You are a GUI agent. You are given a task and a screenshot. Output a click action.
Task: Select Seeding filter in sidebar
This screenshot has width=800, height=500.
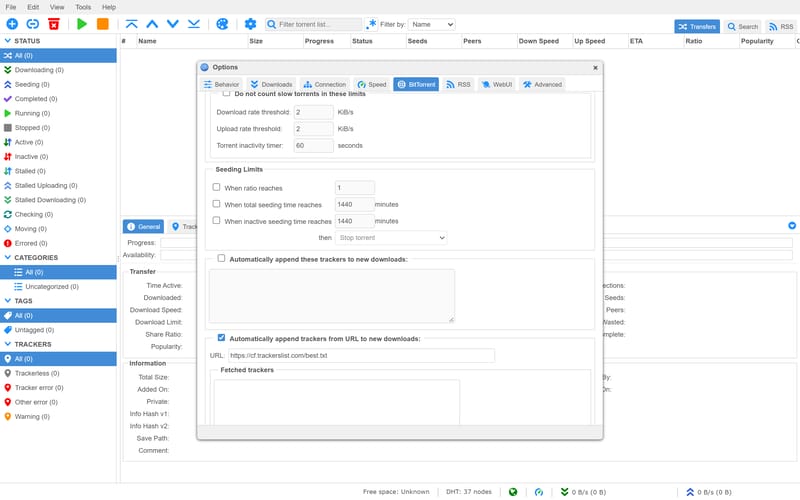(x=58, y=84)
